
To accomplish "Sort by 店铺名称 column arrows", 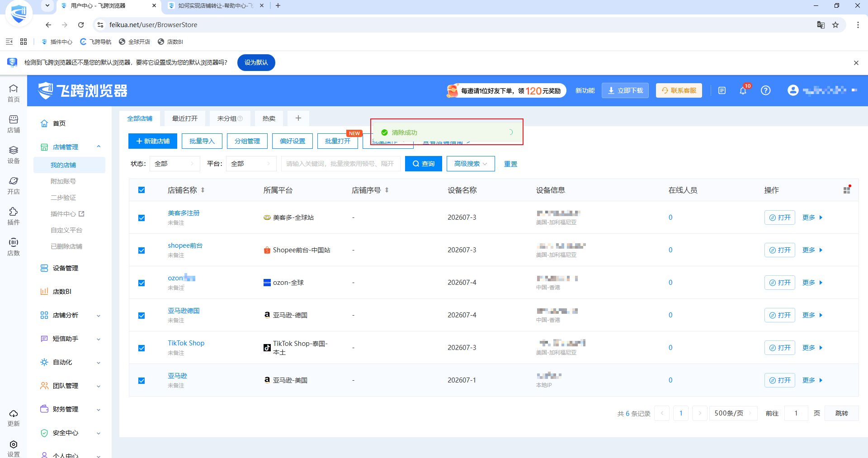I will [203, 190].
